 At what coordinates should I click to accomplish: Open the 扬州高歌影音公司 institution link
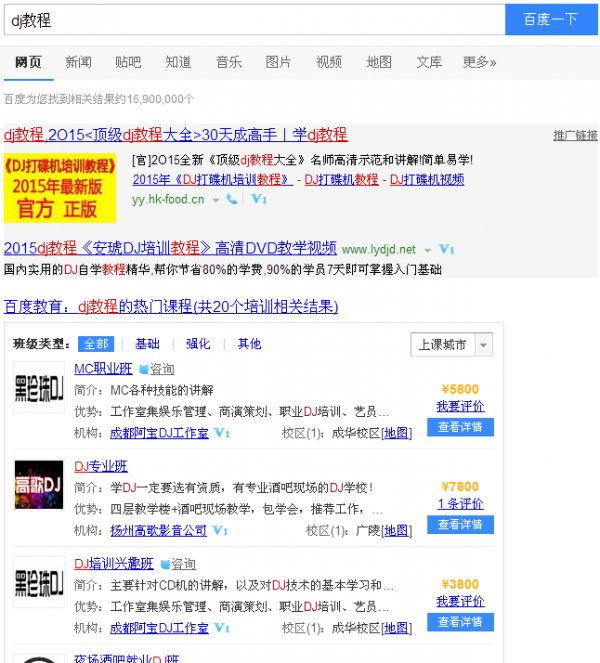(158, 530)
